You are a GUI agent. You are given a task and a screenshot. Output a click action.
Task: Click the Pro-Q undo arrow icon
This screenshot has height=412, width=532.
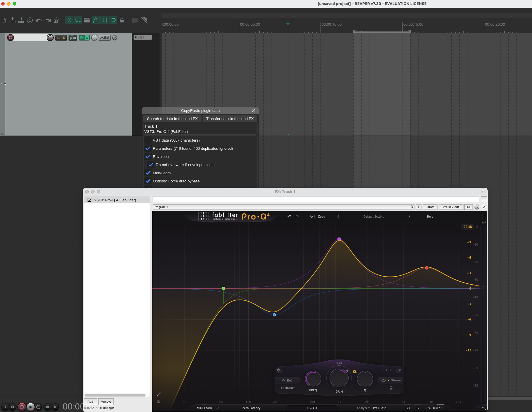(289, 216)
